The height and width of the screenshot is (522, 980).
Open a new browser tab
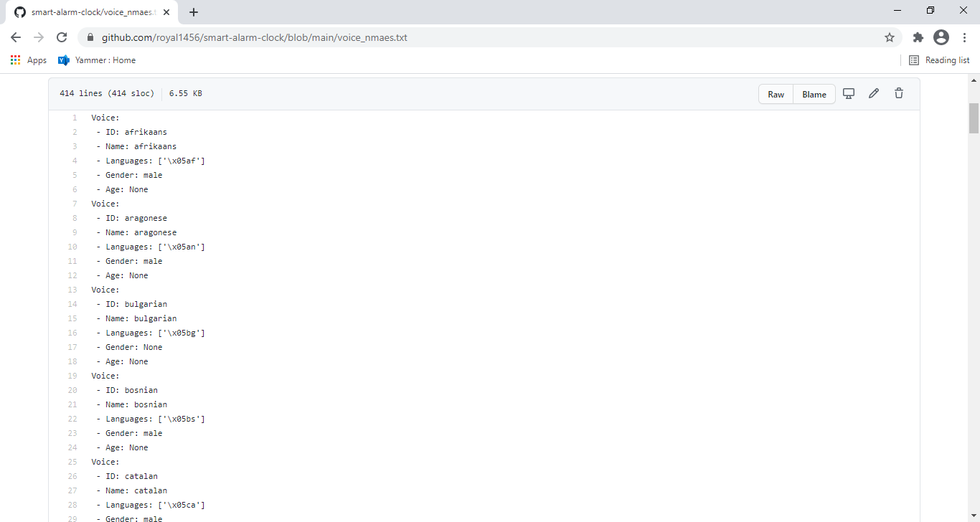point(194,12)
